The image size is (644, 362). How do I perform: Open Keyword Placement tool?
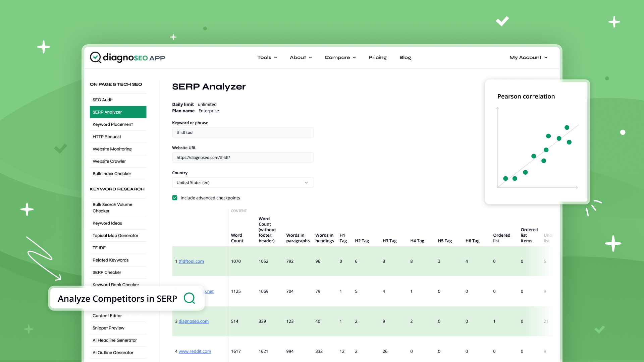click(118, 124)
